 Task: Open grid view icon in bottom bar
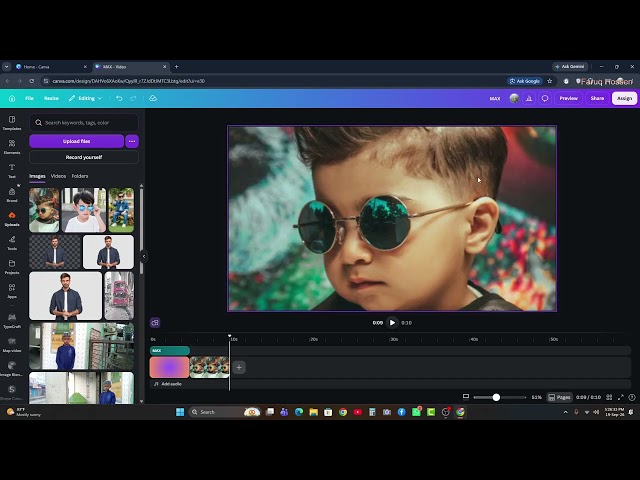[x=609, y=397]
